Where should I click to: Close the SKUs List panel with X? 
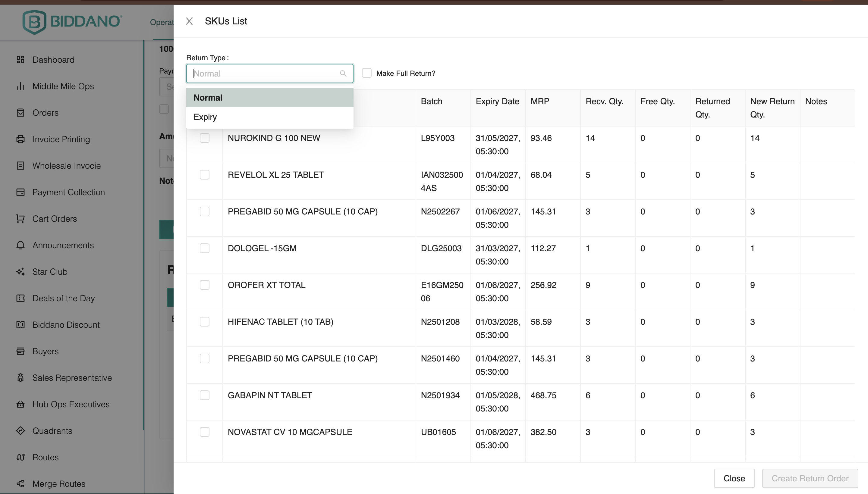click(189, 21)
